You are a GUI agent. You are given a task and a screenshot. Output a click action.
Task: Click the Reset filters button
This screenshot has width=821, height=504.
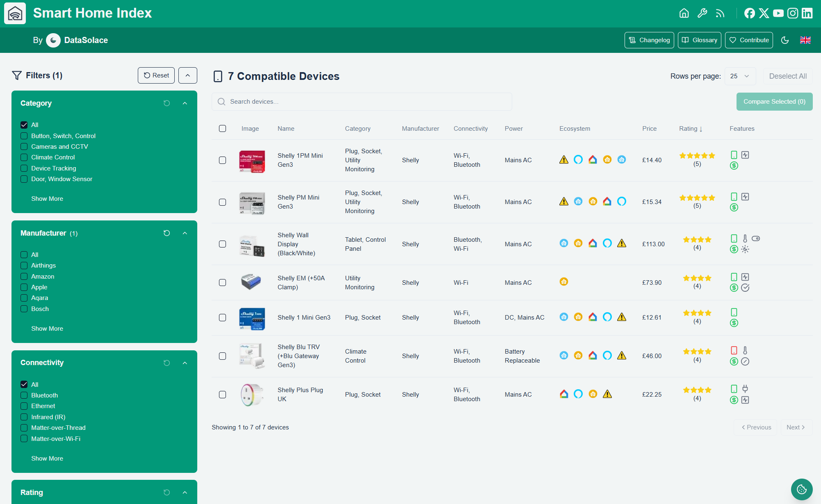pyautogui.click(x=156, y=75)
